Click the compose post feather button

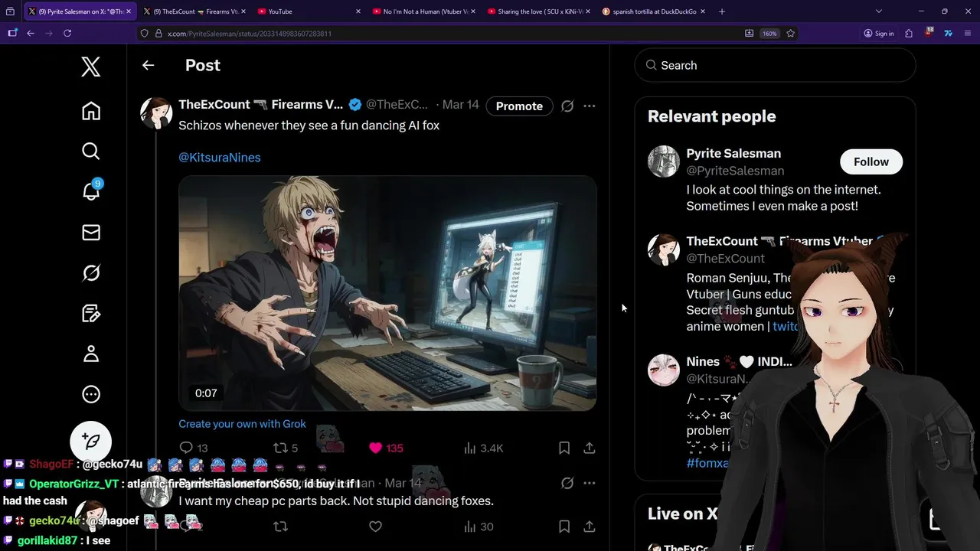point(91,442)
